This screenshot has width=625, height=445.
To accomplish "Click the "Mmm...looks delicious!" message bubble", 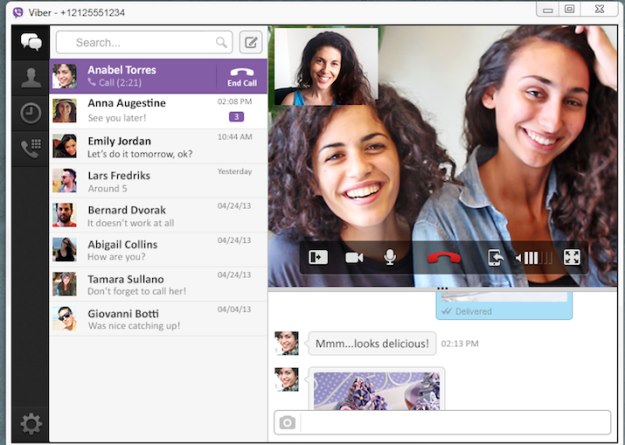I will pos(372,343).
